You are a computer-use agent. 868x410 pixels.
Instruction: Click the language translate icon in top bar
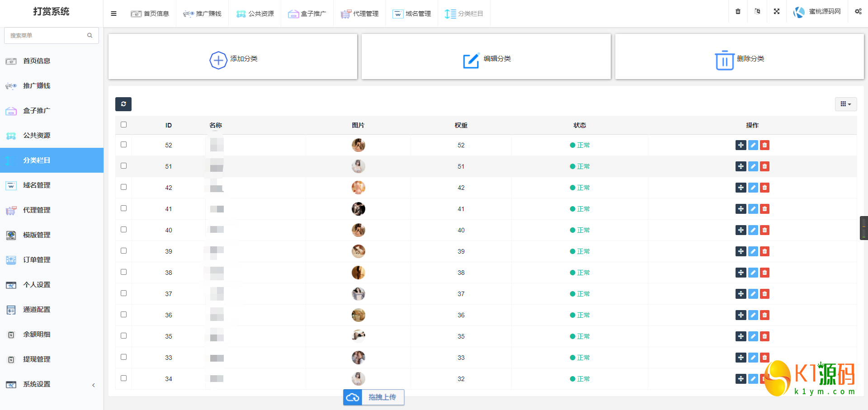coord(757,12)
